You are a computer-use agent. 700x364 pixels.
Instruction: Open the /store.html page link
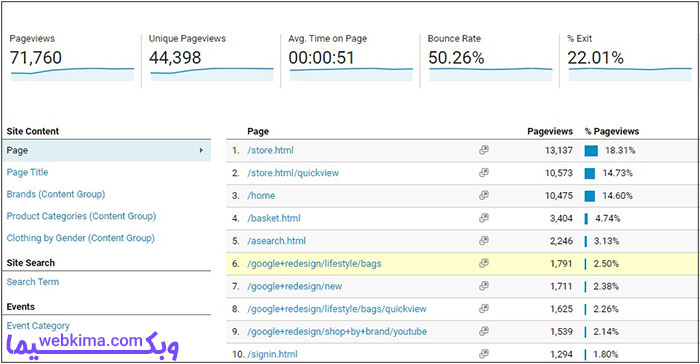click(x=271, y=151)
